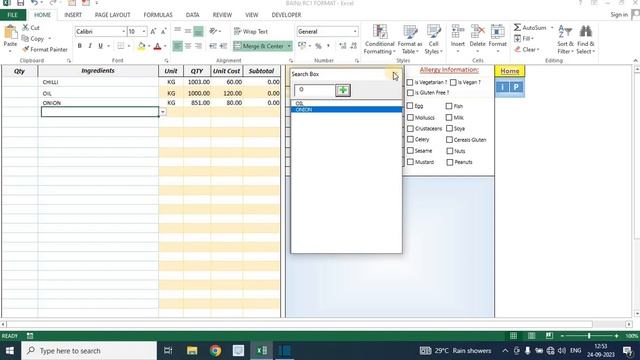Screen dimensions: 640x360
Task: Activate the Format Painter brush
Action: tap(26, 49)
